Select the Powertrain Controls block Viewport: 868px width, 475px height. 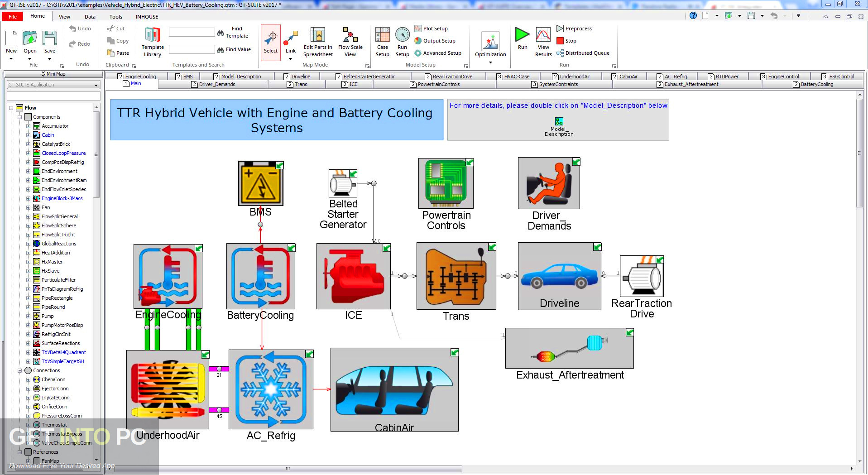click(x=446, y=183)
